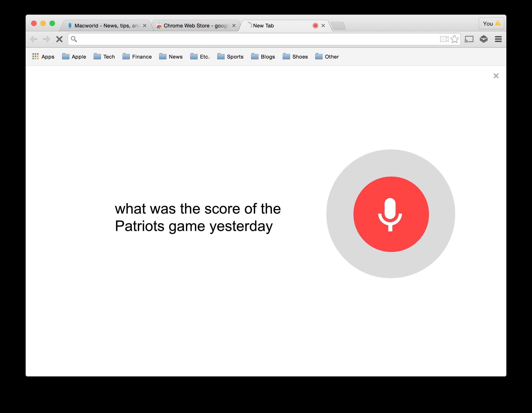Stop page loading with X button
Image resolution: width=532 pixels, height=413 pixels.
pyautogui.click(x=60, y=40)
